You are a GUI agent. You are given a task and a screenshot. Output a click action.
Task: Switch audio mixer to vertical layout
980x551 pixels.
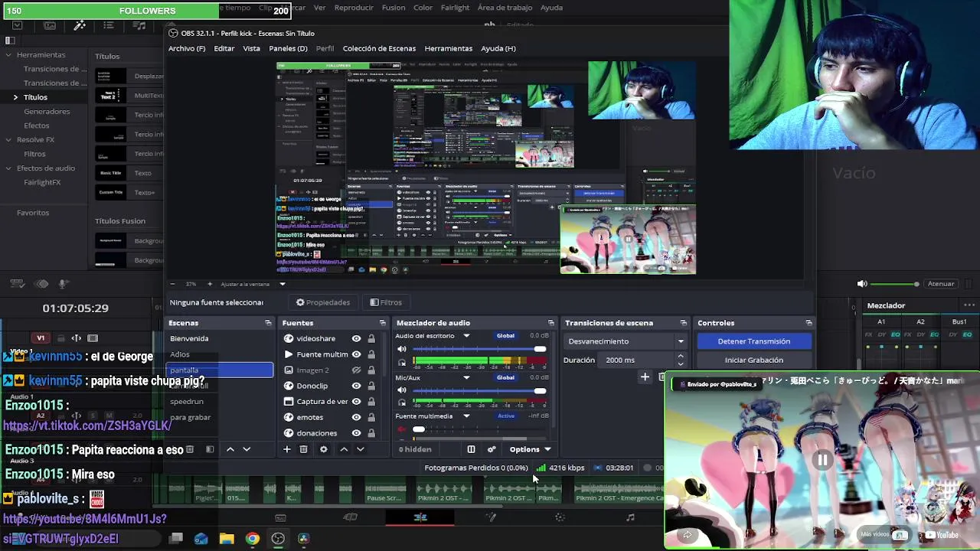pyautogui.click(x=471, y=449)
